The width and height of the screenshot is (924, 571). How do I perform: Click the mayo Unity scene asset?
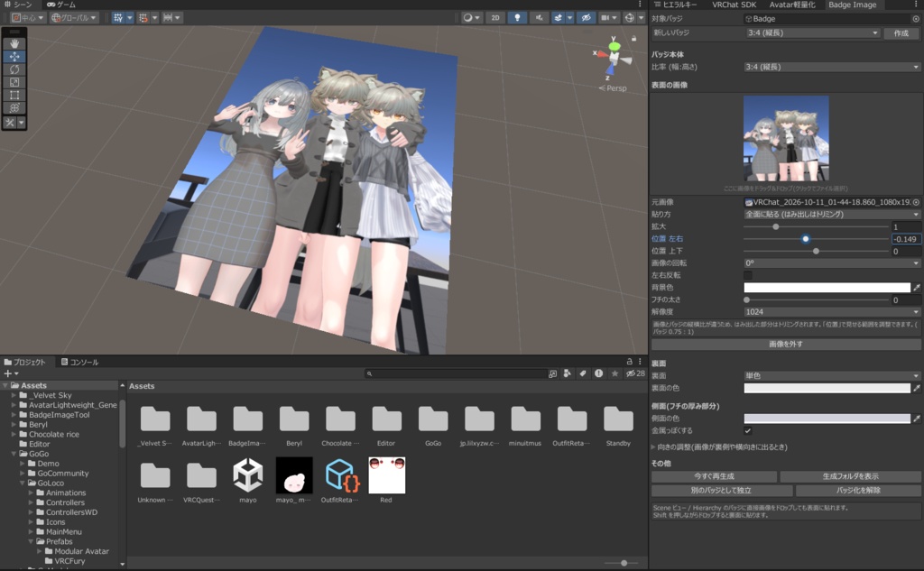point(247,475)
